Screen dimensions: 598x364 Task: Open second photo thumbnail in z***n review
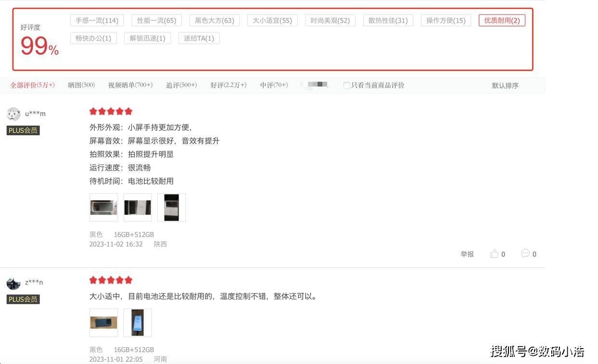click(x=138, y=323)
